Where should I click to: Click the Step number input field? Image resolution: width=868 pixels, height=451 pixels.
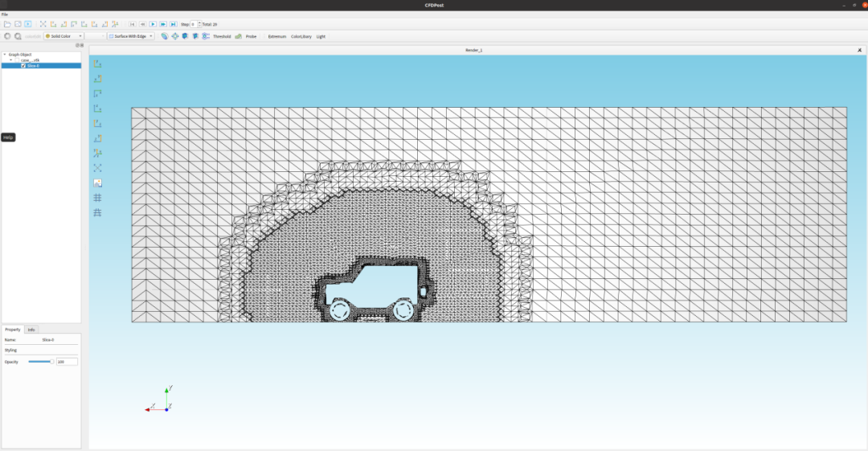pos(194,24)
